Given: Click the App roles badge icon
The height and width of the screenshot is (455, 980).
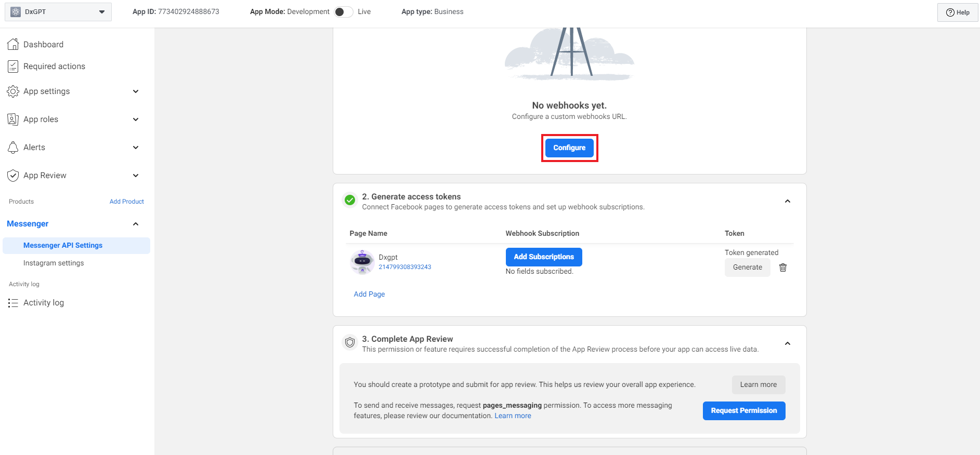Looking at the screenshot, I should click(13, 119).
